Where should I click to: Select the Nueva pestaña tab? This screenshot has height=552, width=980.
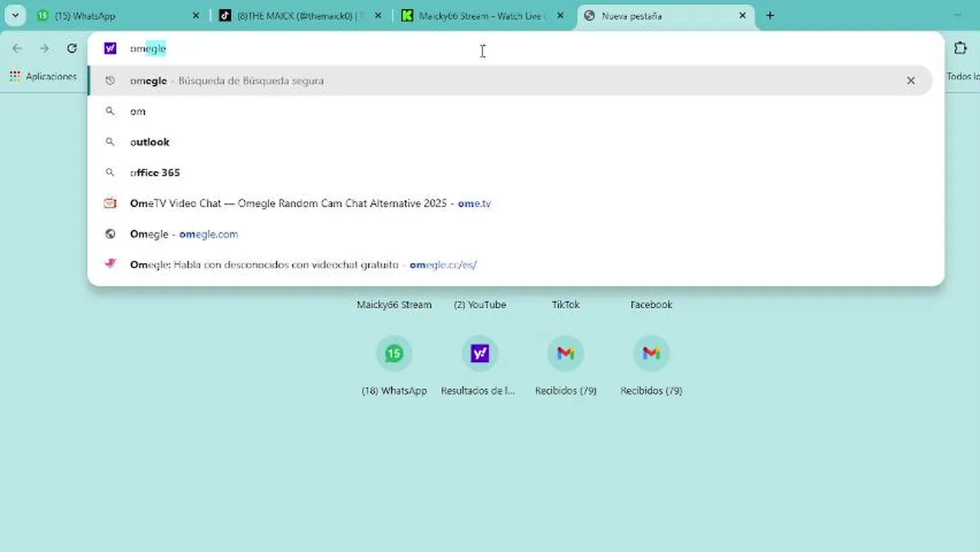coord(665,15)
